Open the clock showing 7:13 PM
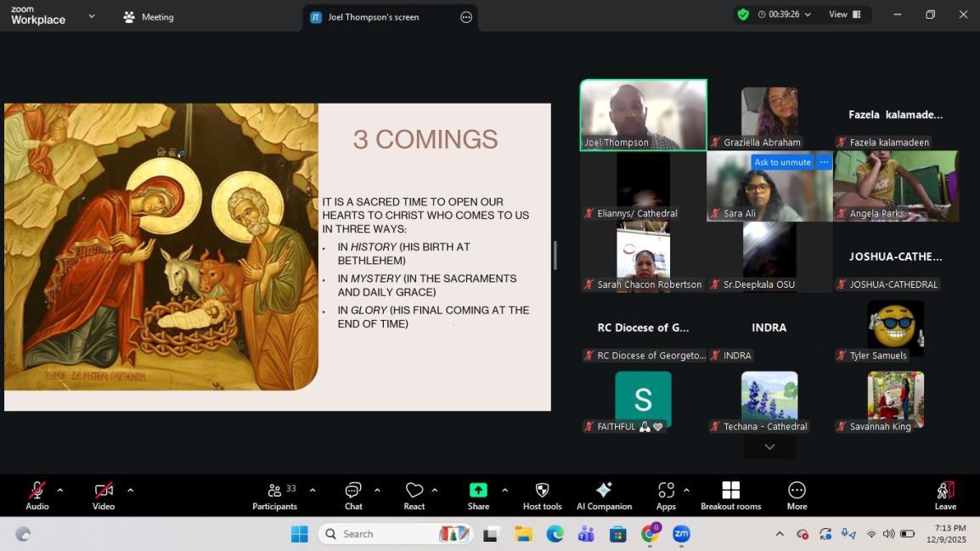 (946, 534)
